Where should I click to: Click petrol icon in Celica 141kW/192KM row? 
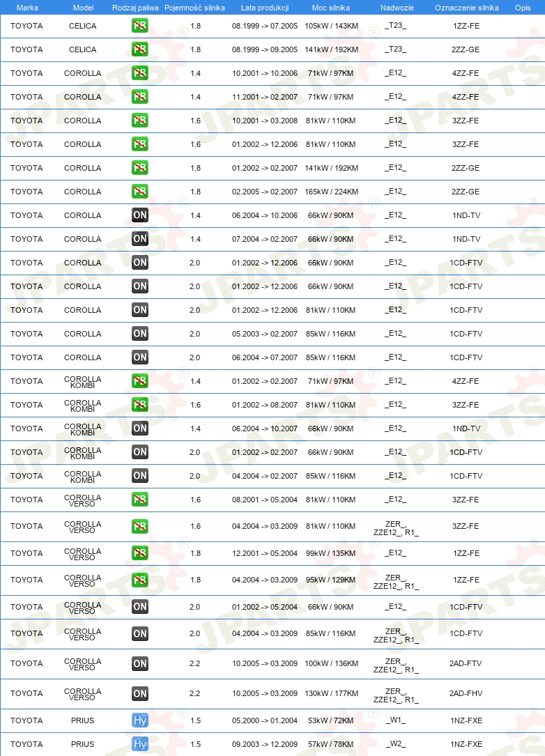[140, 49]
